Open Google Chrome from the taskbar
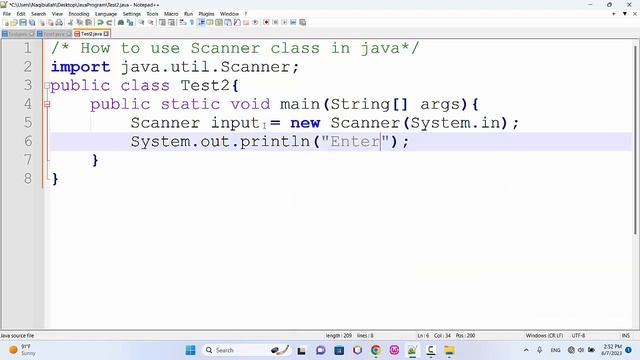 click(376, 350)
